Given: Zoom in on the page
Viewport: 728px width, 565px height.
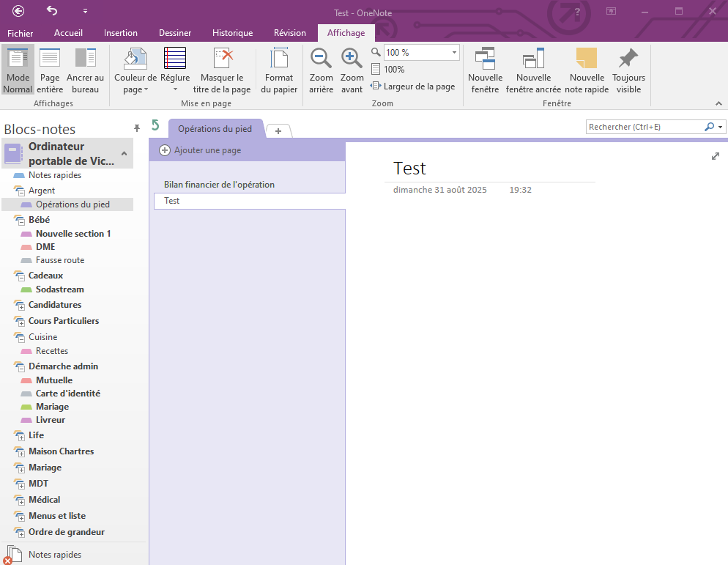Looking at the screenshot, I should click(352, 70).
